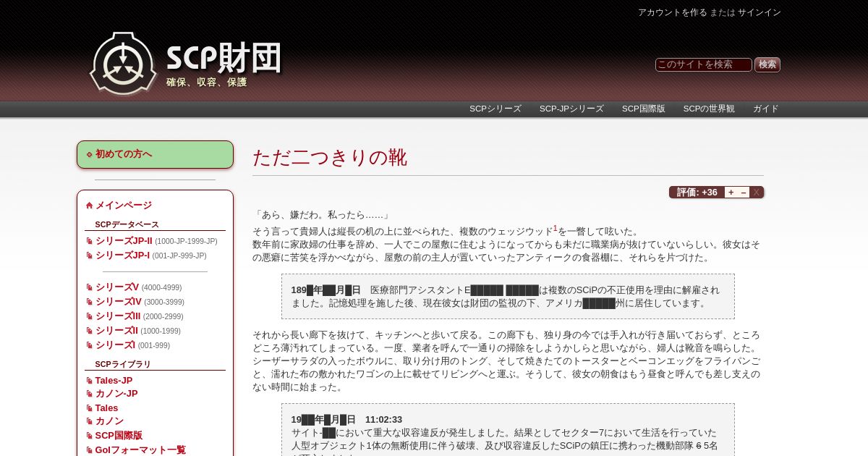The width and height of the screenshot is (868, 456).
Task: Downvote the page with the – button
Action: 743,192
